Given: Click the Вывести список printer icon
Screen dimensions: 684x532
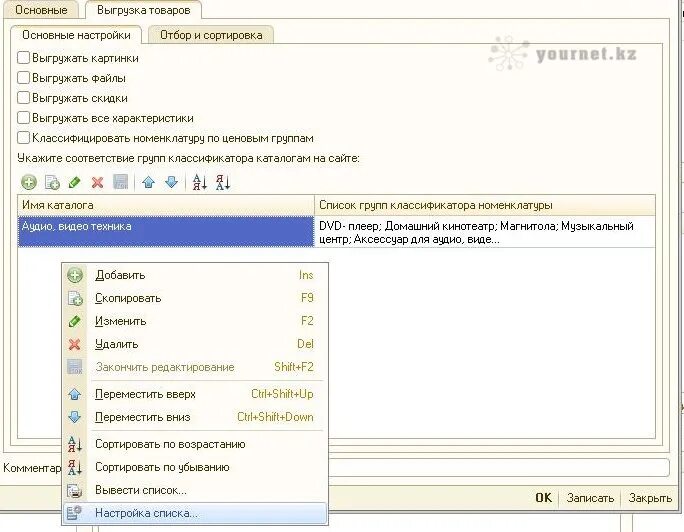Looking at the screenshot, I should [x=75, y=491].
